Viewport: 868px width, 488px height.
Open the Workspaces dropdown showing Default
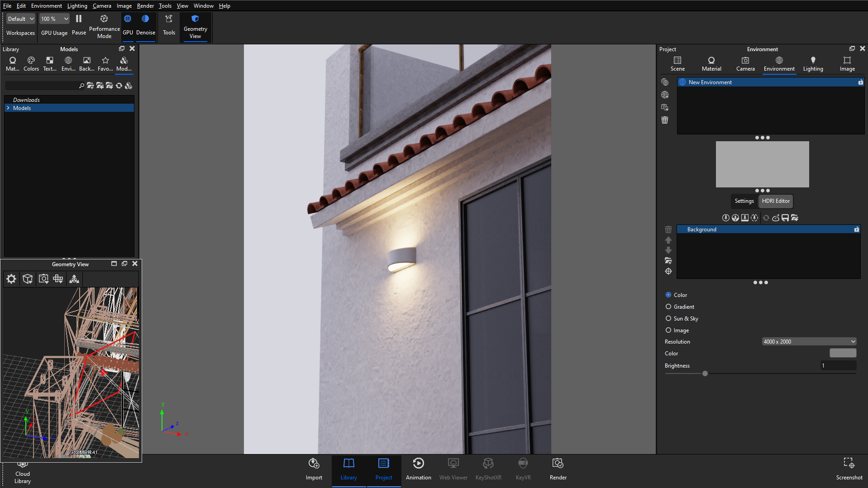[20, 19]
